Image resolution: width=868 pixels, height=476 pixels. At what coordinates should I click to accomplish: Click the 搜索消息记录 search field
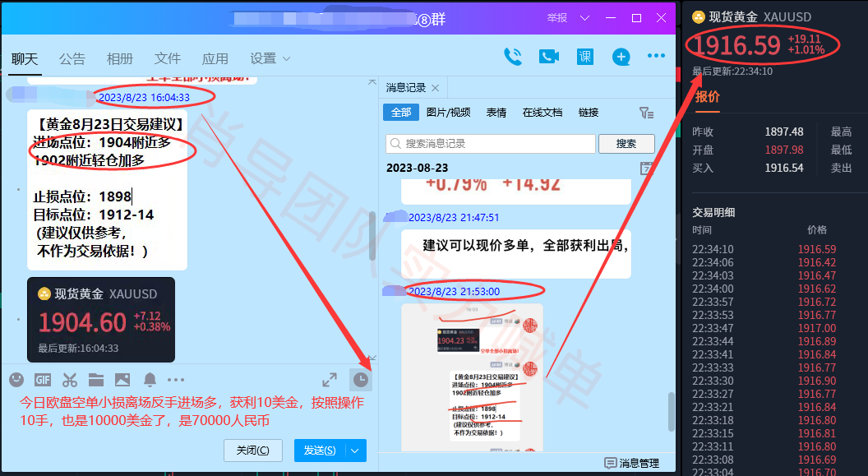pyautogui.click(x=491, y=144)
